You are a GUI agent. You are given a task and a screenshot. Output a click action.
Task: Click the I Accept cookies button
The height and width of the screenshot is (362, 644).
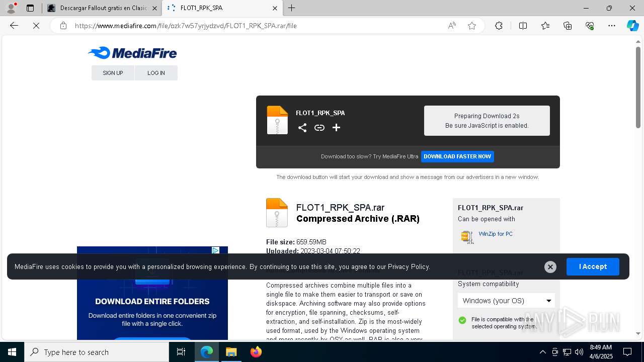click(593, 266)
